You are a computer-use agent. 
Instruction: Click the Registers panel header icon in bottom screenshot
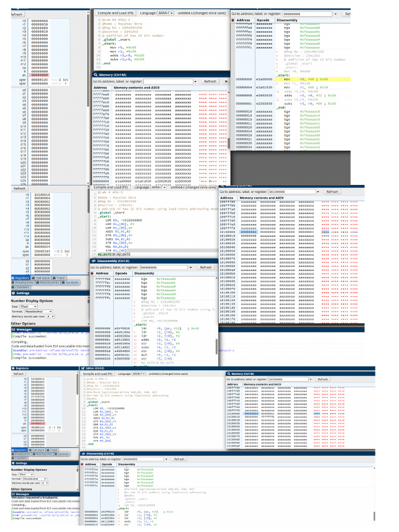[13, 368]
